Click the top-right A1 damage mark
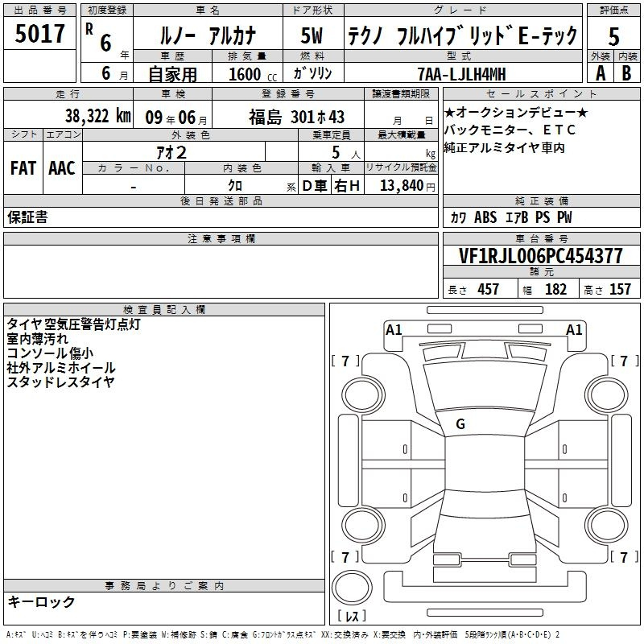The height and width of the screenshot is (644, 644). point(574,329)
